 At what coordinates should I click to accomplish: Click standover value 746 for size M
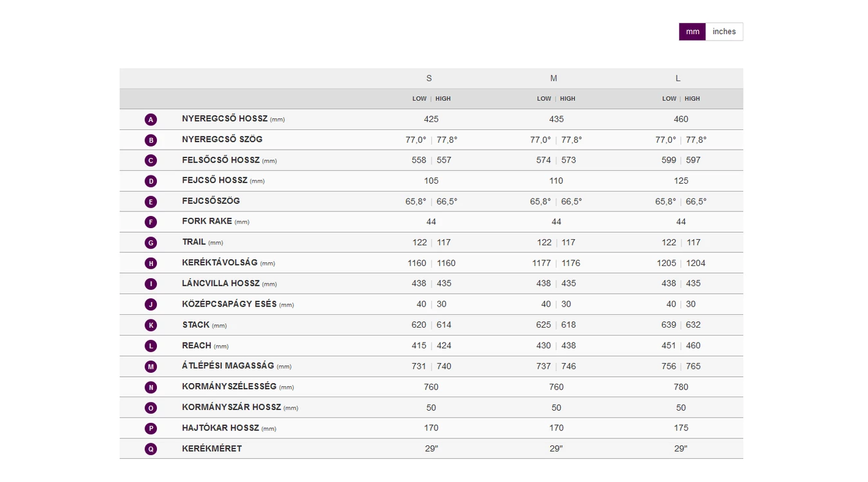pos(569,366)
